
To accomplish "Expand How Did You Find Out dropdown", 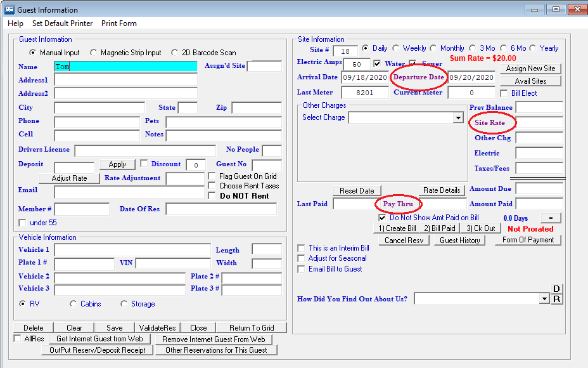I will tap(544, 299).
